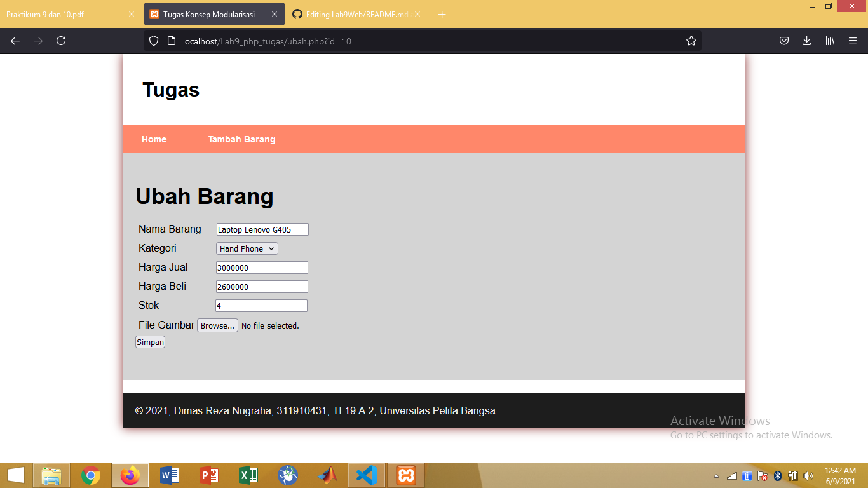Open the Home navigation link

pyautogui.click(x=154, y=139)
